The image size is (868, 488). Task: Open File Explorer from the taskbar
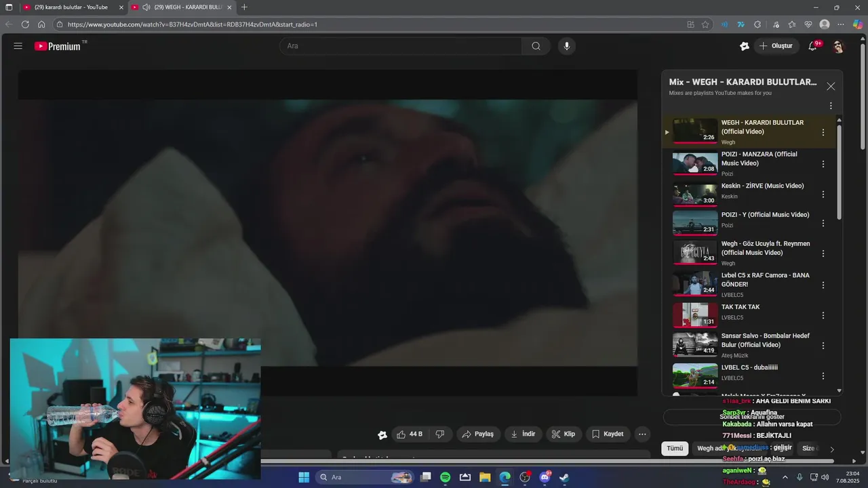pyautogui.click(x=485, y=477)
